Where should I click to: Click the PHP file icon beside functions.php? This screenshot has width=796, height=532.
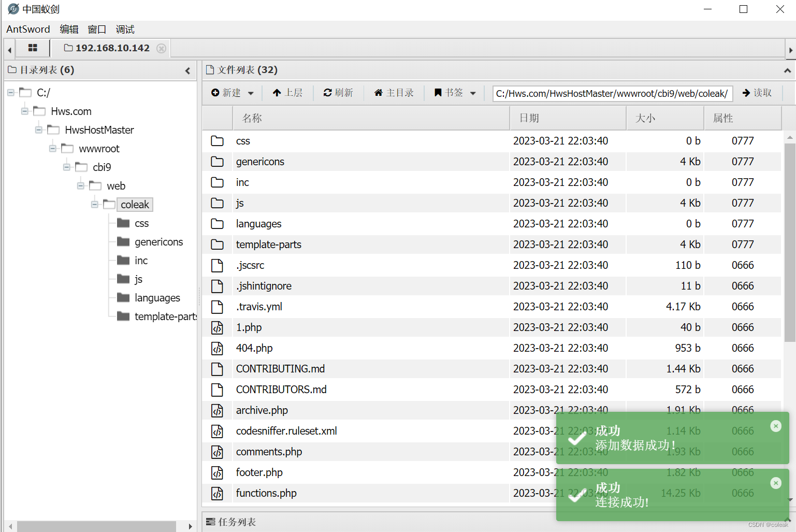[x=218, y=493]
